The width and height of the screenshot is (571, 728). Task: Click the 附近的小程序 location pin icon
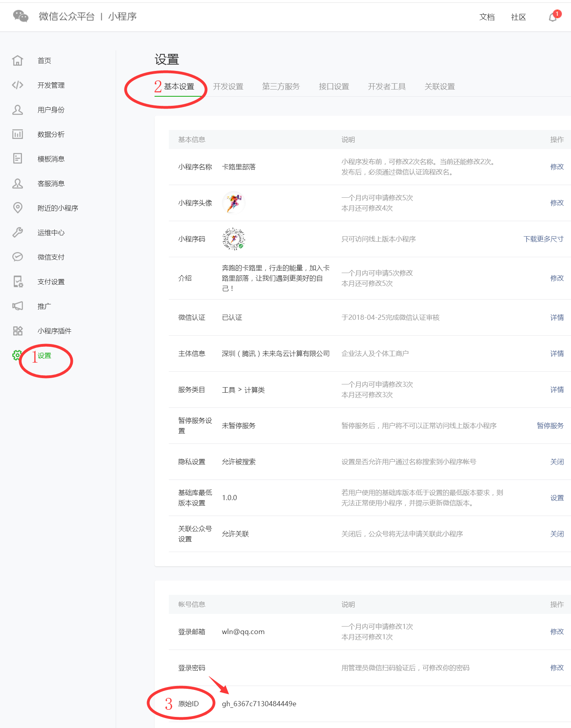pos(17,208)
